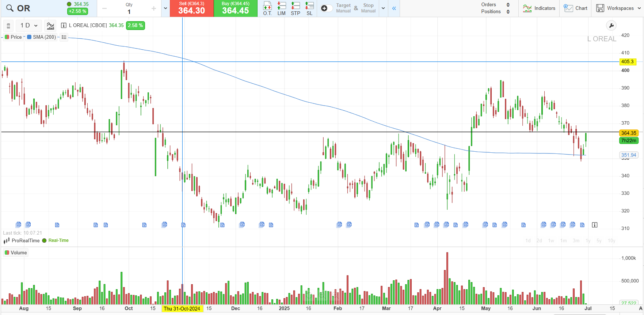The width and height of the screenshot is (644, 315).
Task: Click the SL stop-limit order icon
Action: (309, 8)
